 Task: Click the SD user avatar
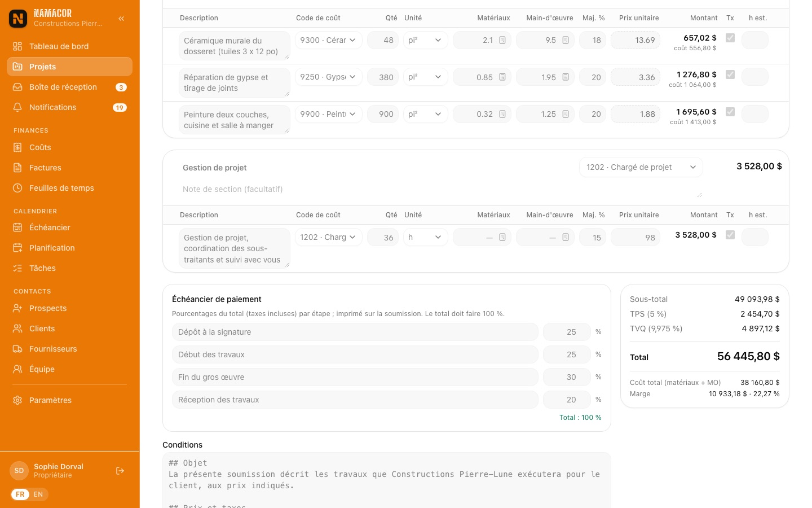point(19,471)
